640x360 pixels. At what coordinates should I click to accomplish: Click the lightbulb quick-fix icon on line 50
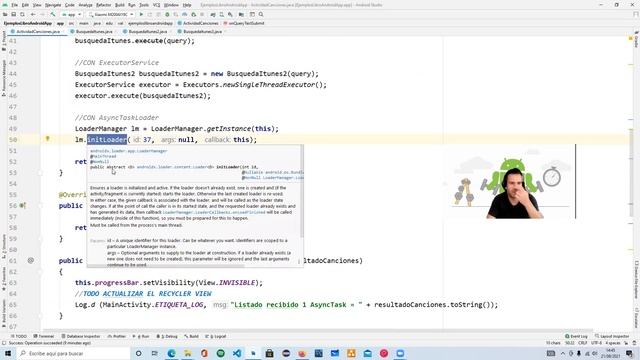click(47, 139)
